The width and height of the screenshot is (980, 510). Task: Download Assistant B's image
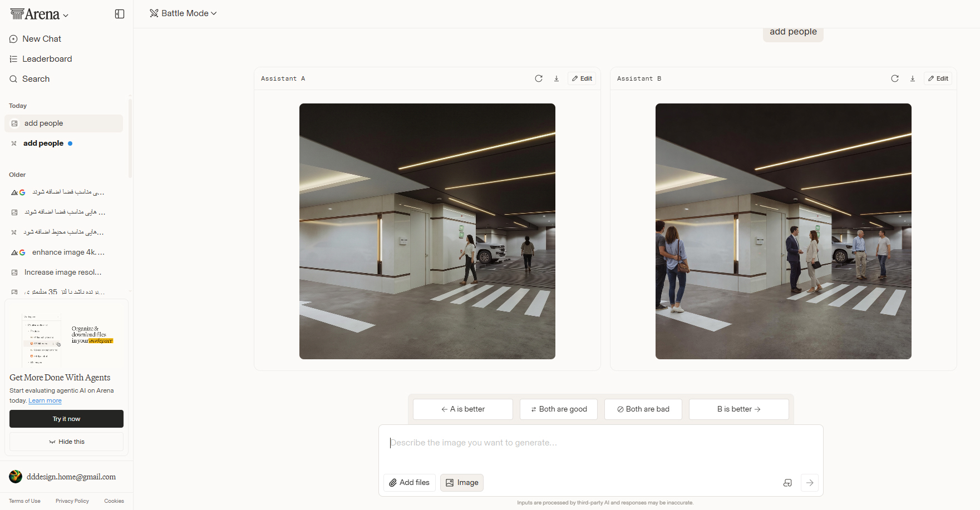click(913, 78)
